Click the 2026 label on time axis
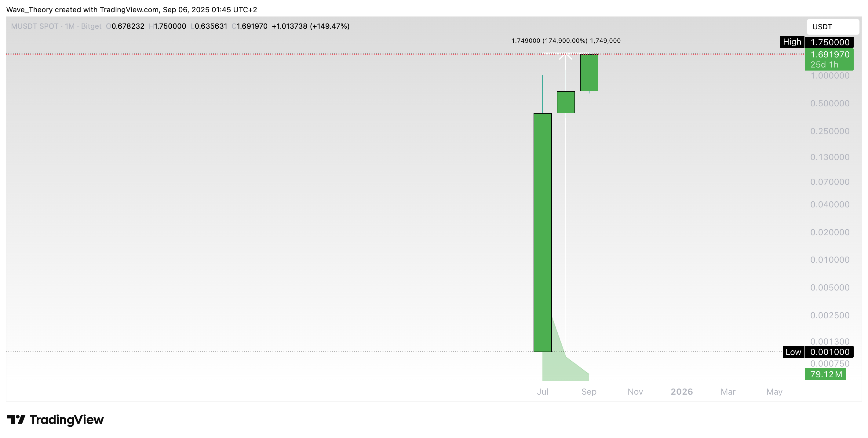Viewport: 868px width, 438px height. click(x=682, y=392)
